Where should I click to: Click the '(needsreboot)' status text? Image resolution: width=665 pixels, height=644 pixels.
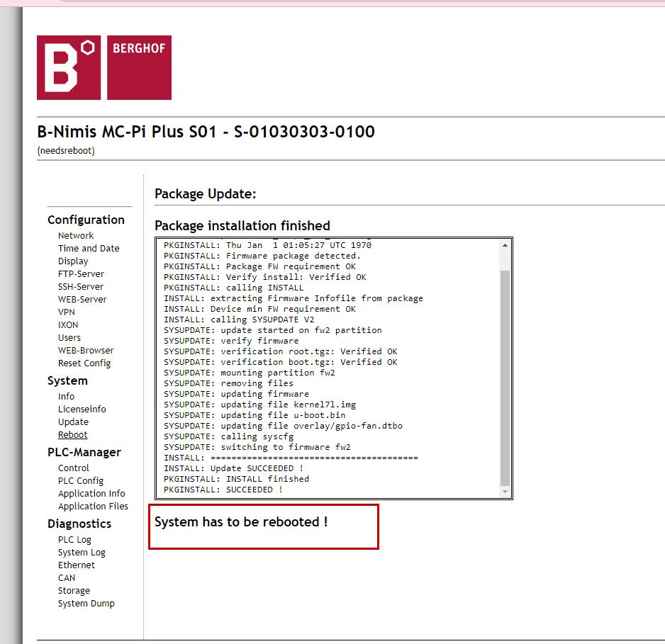(x=66, y=151)
